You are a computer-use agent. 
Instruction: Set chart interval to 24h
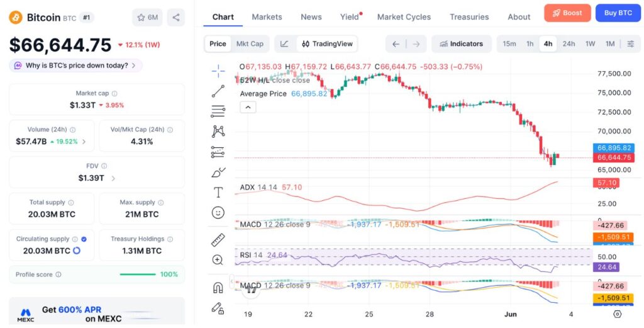[x=569, y=44]
